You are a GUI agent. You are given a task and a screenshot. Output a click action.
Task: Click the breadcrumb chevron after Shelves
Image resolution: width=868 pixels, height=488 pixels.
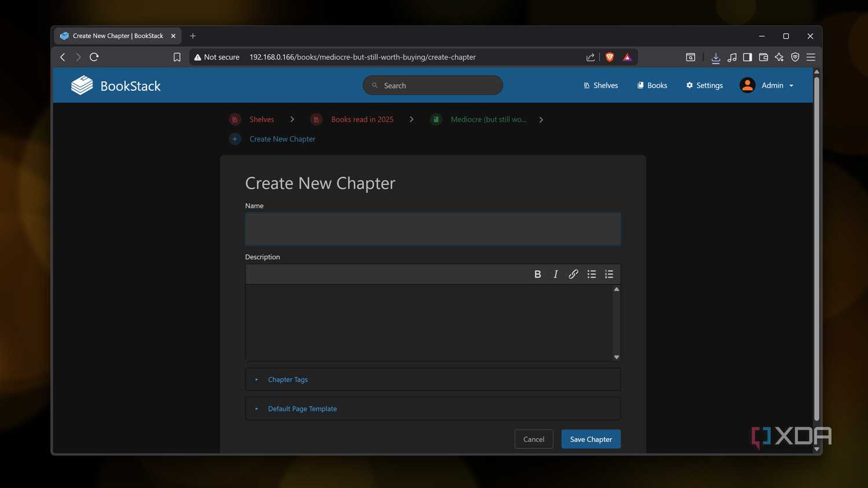pyautogui.click(x=292, y=120)
